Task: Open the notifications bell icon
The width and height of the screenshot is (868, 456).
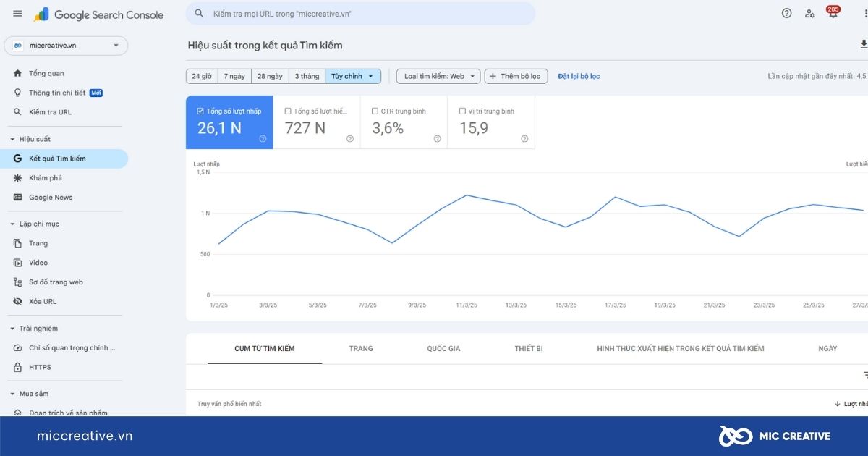Action: 833,14
